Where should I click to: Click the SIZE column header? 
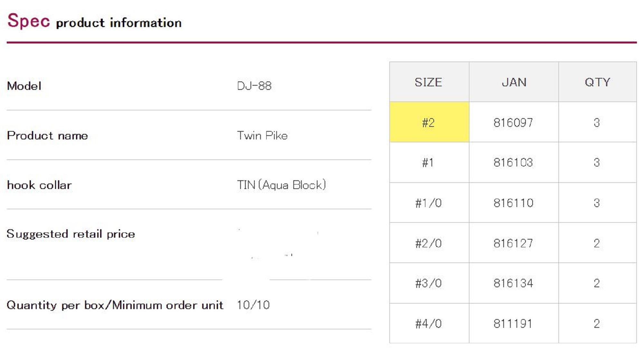[428, 82]
